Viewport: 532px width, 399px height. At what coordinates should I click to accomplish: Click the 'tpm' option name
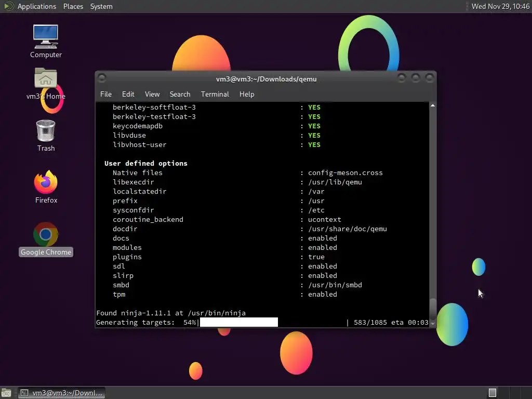click(119, 295)
